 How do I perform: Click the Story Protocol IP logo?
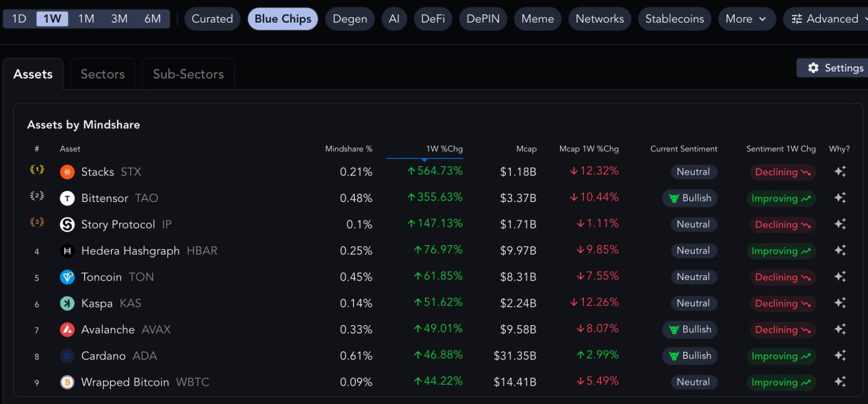point(67,225)
